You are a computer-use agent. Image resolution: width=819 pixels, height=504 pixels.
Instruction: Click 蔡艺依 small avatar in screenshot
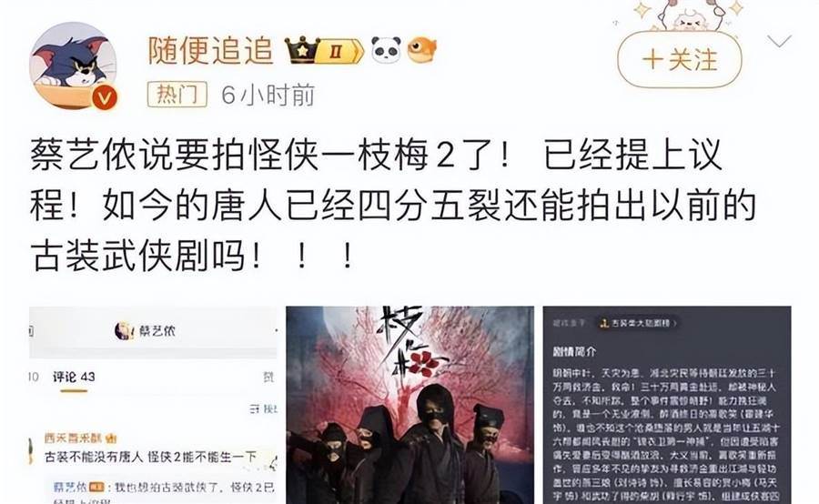click(124, 330)
